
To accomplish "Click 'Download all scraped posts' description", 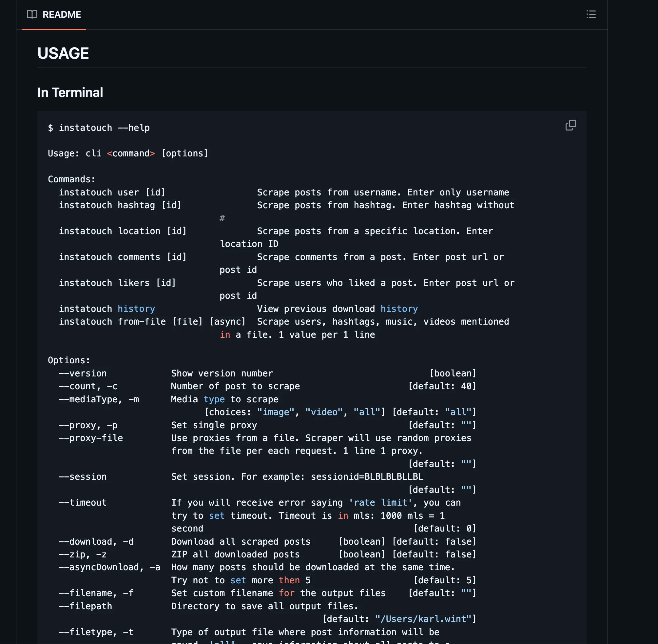I will (x=241, y=542).
